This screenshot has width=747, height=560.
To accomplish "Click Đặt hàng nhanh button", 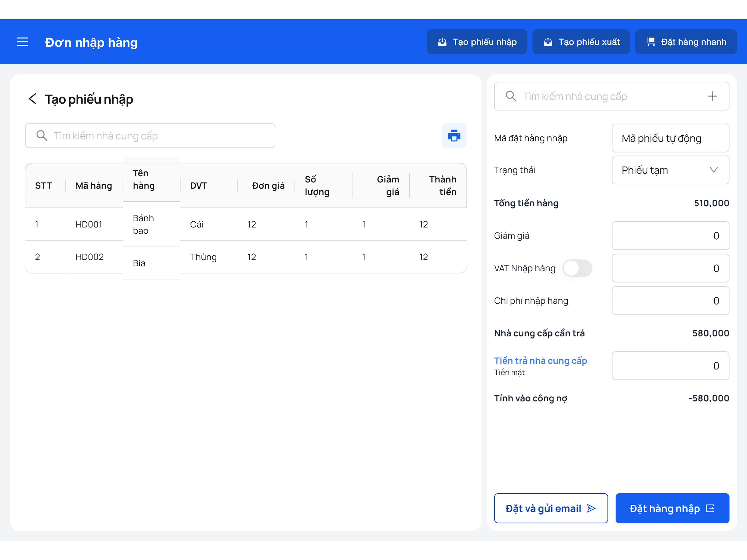I will [x=686, y=42].
